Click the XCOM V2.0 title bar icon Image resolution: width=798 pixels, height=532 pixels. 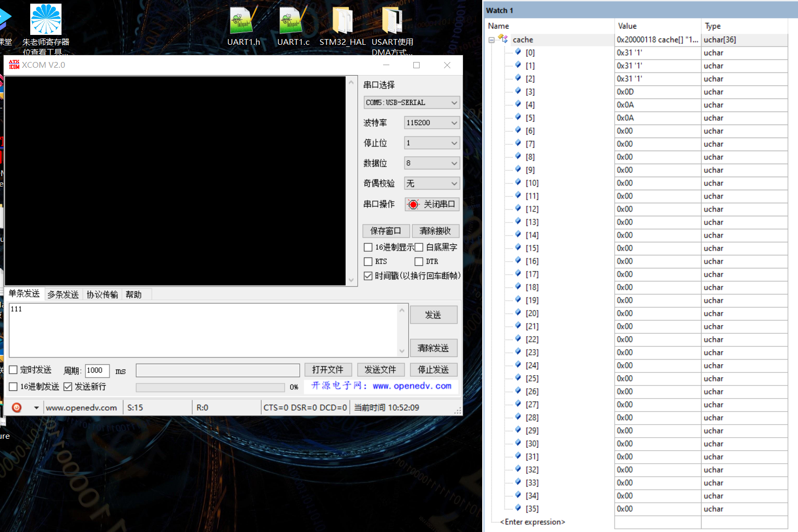coord(14,65)
